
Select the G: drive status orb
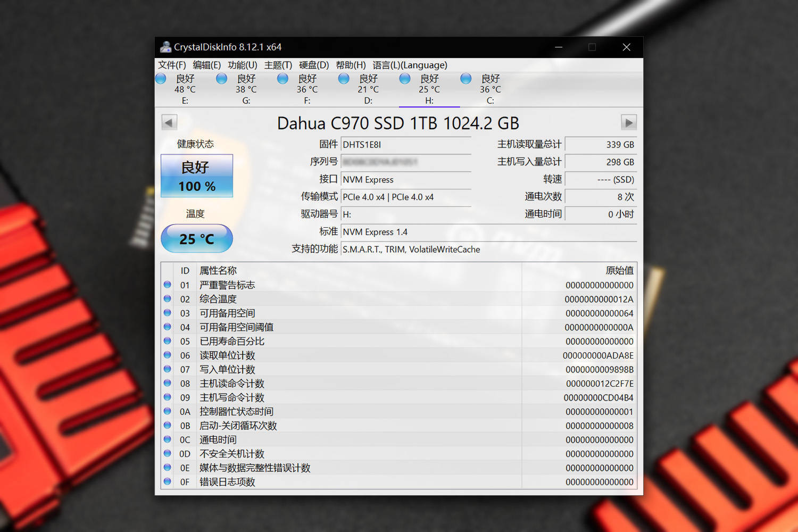[x=222, y=79]
